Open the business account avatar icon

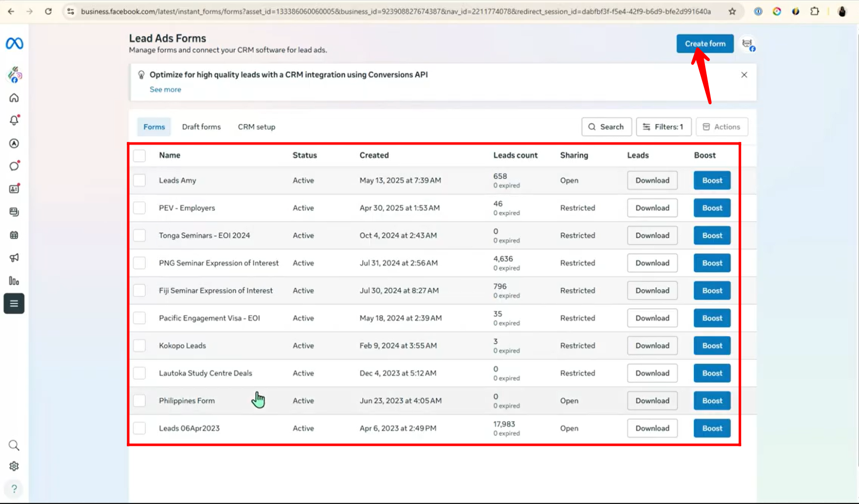(14, 74)
